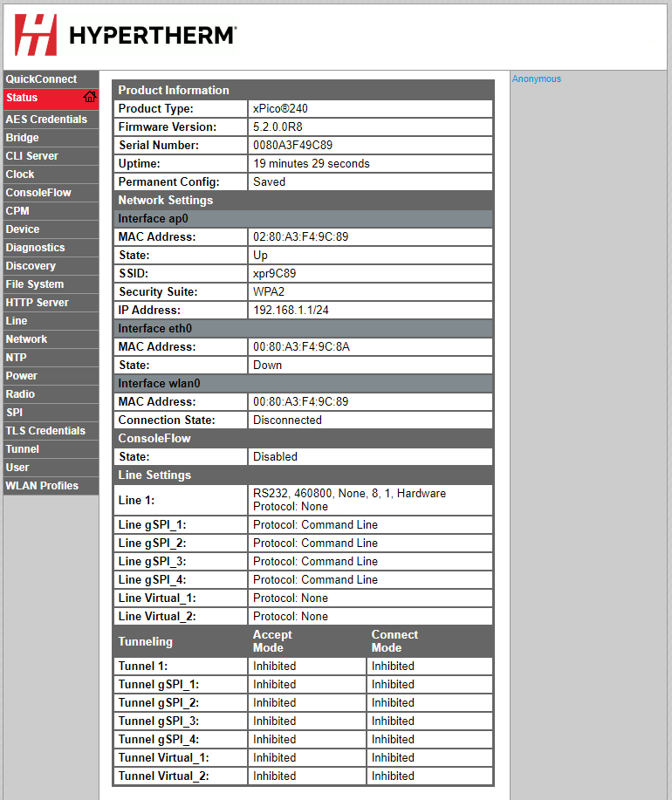Open the Clock configuration
Screen dimensions: 672x800
(x=20, y=174)
